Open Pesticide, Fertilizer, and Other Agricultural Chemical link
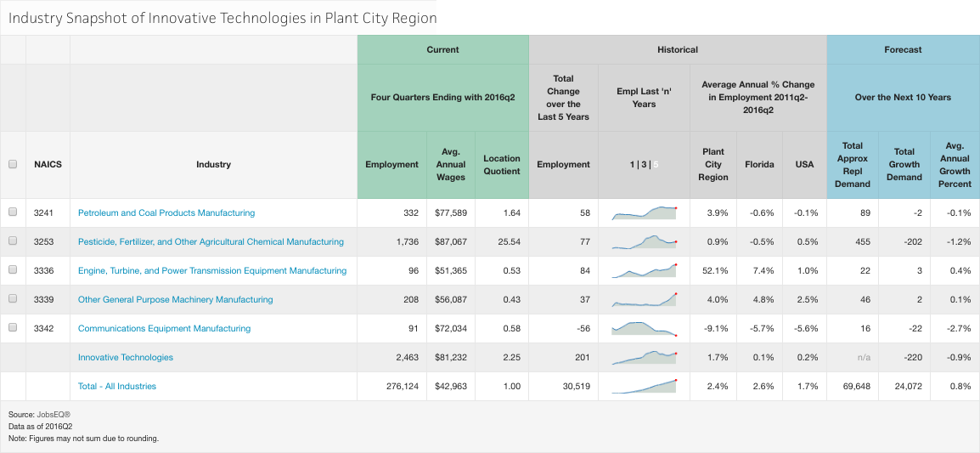The height and width of the screenshot is (453, 980). click(211, 241)
